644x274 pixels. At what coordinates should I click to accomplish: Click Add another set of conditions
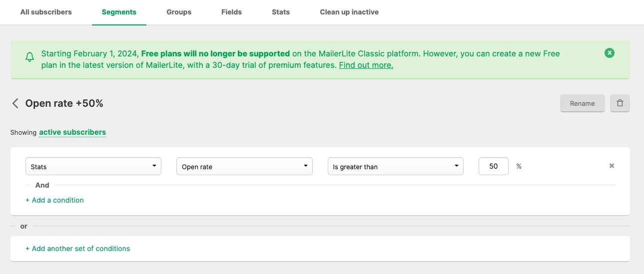pos(77,249)
